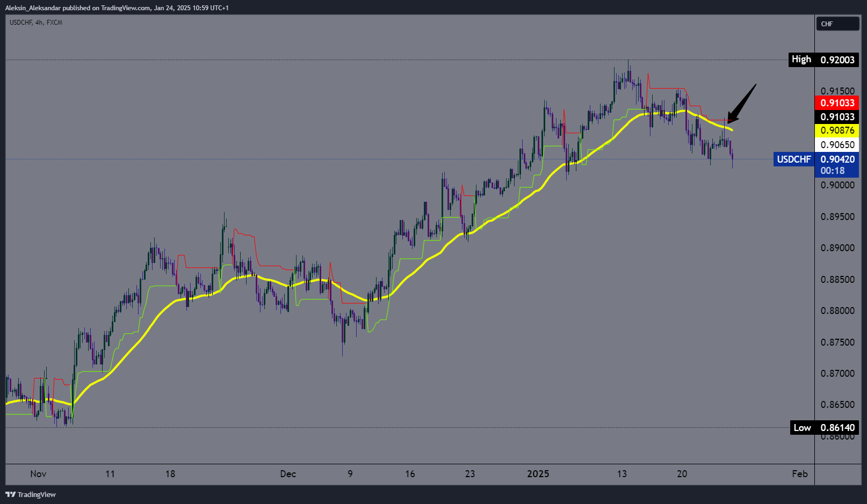Image resolution: width=867 pixels, height=504 pixels.
Task: Select the Low 0.86140 price label
Action: tap(824, 428)
